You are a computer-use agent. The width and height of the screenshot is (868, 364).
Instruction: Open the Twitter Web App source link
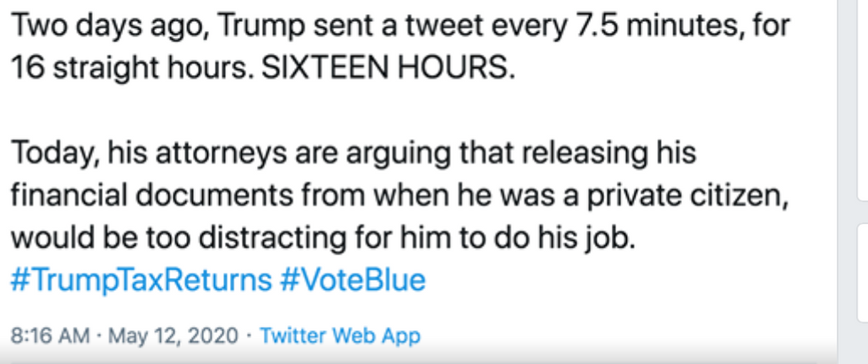[x=340, y=337]
